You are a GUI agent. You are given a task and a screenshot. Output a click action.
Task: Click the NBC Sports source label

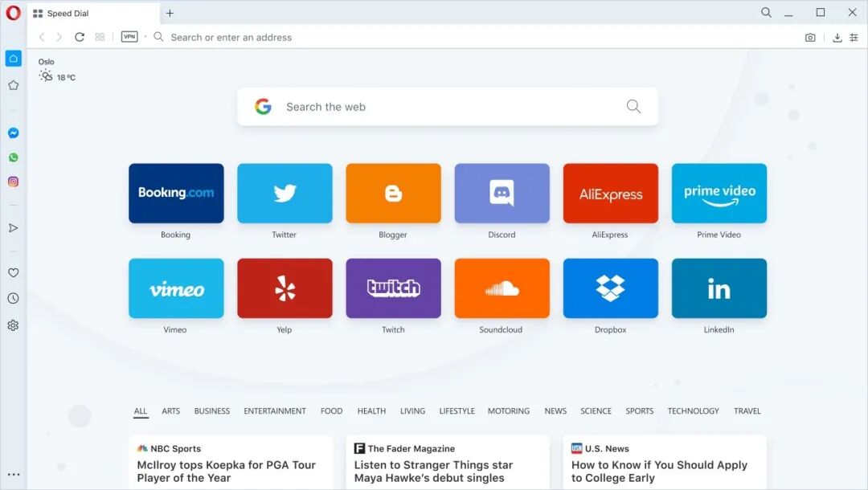coord(169,448)
